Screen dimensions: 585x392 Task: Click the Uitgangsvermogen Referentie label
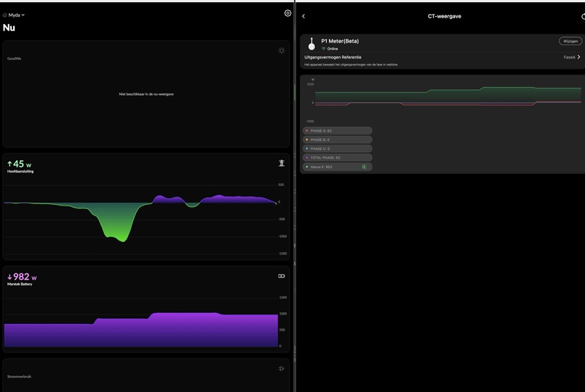[333, 58]
